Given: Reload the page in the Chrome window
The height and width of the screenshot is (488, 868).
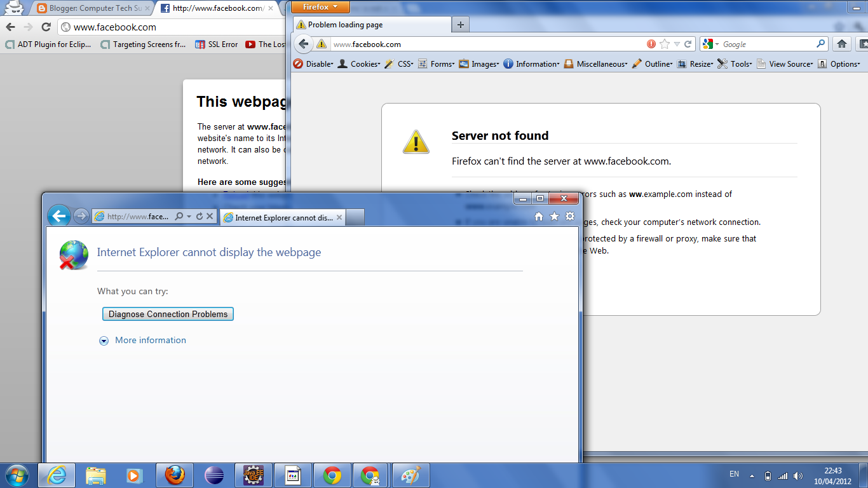Looking at the screenshot, I should pos(46,27).
